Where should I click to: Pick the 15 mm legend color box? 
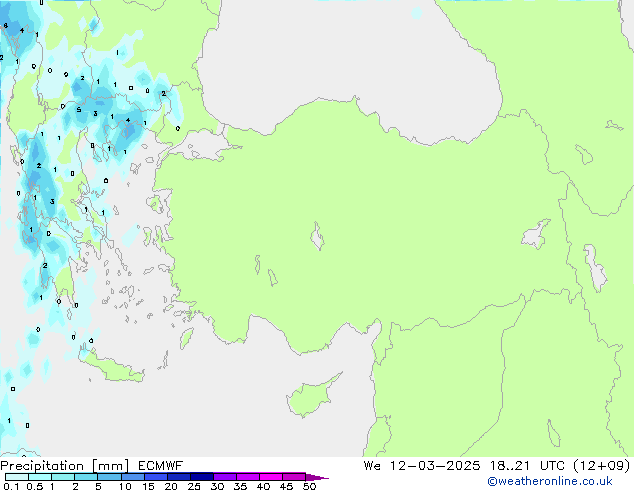(x=155, y=477)
